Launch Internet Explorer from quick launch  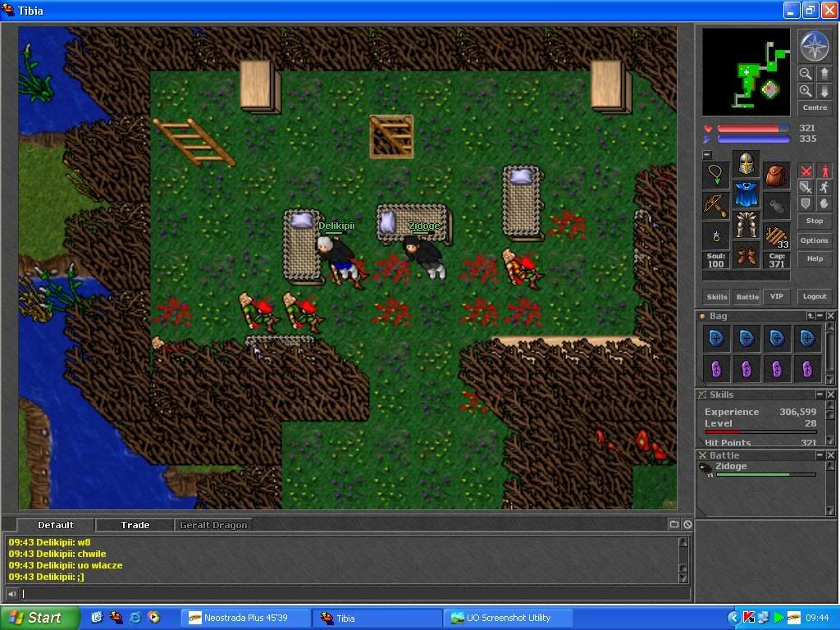click(135, 618)
